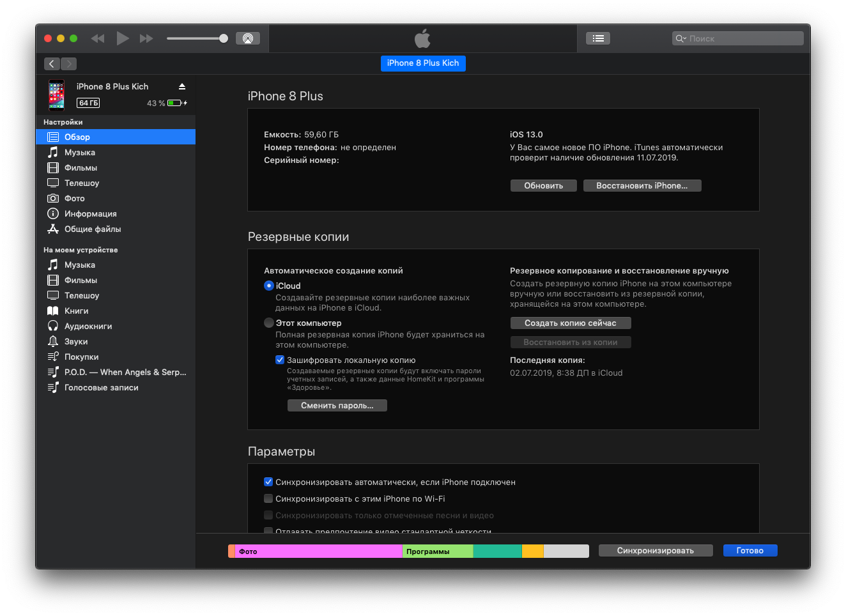Image resolution: width=846 pixels, height=616 pixels.
Task: Go forward with the right chevron
Action: pos(69,64)
